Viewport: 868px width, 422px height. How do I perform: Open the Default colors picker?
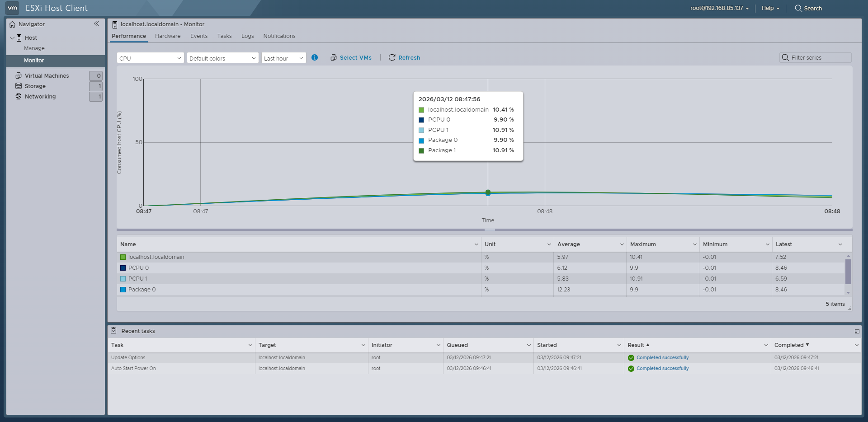coord(222,58)
